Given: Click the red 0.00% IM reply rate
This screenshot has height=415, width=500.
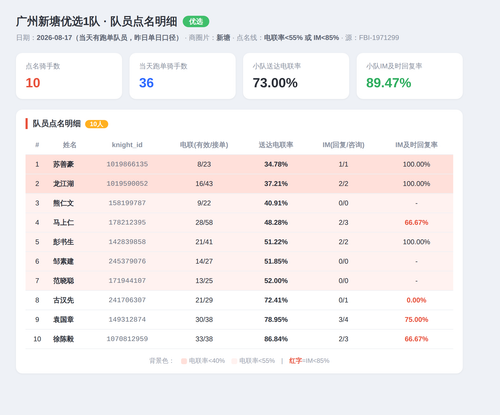Looking at the screenshot, I should (416, 300).
